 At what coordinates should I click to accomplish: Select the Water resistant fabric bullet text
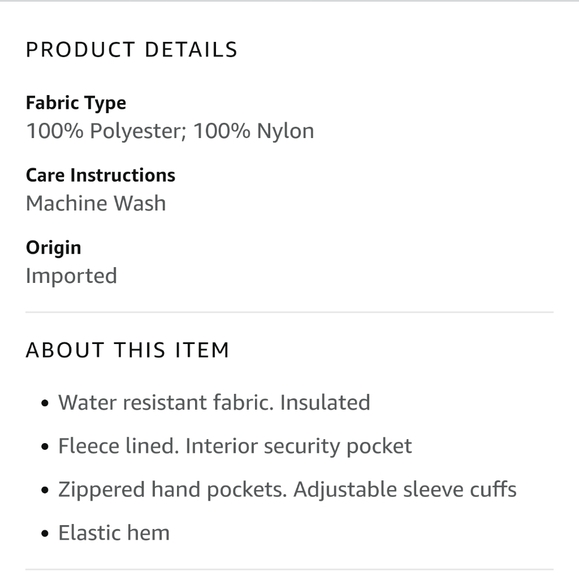click(214, 402)
